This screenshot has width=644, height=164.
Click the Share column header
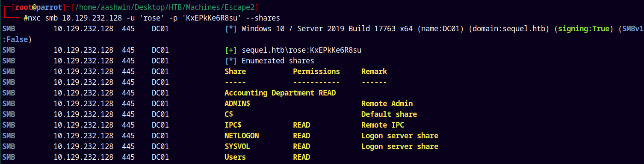click(x=235, y=72)
